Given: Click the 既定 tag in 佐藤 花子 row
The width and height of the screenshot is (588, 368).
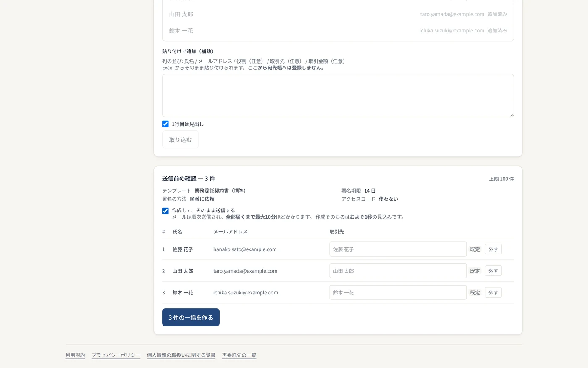Looking at the screenshot, I should (475, 249).
